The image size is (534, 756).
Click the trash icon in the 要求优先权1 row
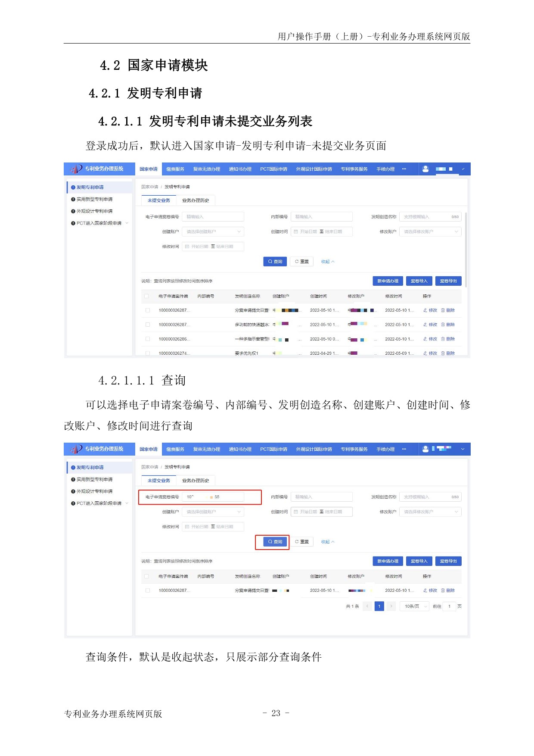[443, 353]
